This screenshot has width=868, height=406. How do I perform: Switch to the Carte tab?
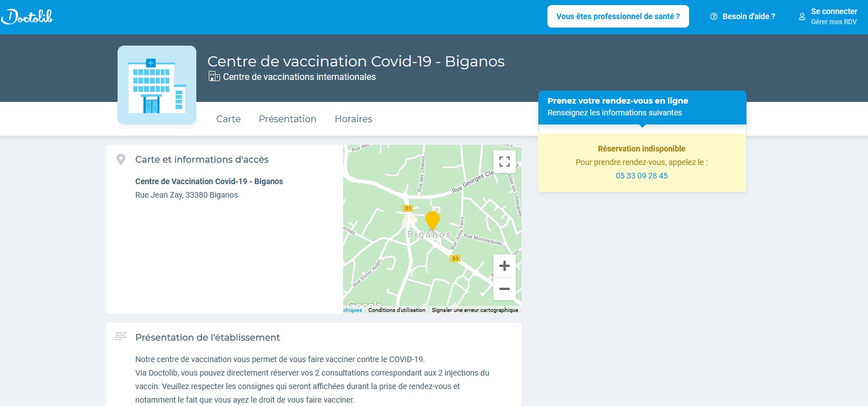228,119
